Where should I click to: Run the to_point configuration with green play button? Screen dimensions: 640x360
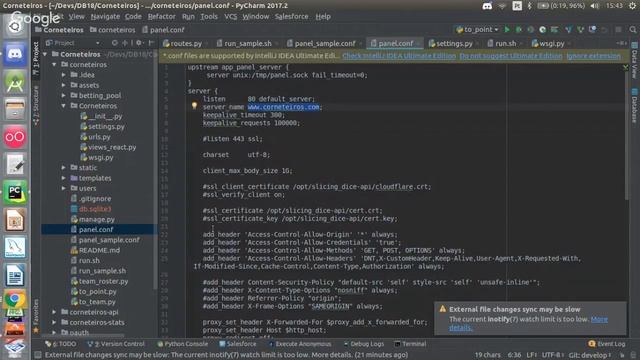[x=507, y=29]
